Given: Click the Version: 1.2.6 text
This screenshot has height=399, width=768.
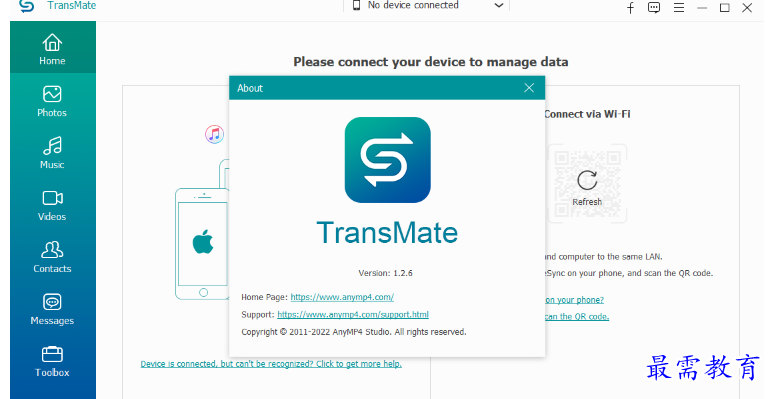Looking at the screenshot, I should (x=385, y=273).
